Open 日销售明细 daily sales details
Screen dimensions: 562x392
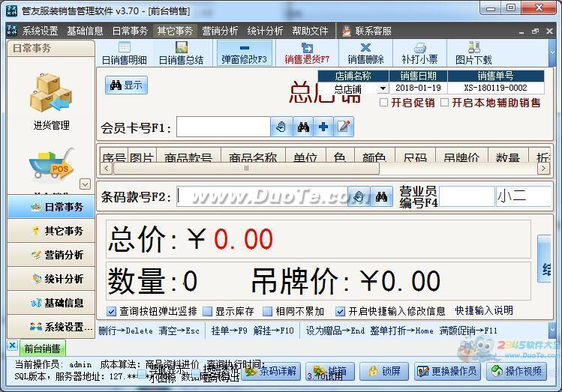(125, 53)
